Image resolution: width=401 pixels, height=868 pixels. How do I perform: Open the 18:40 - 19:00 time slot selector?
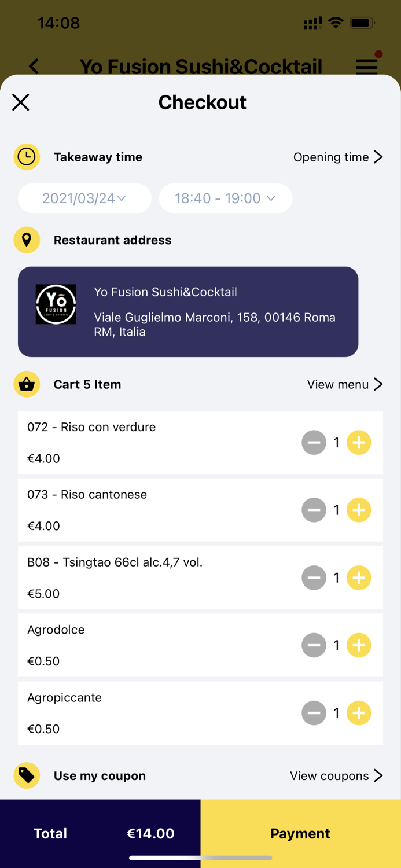225,198
